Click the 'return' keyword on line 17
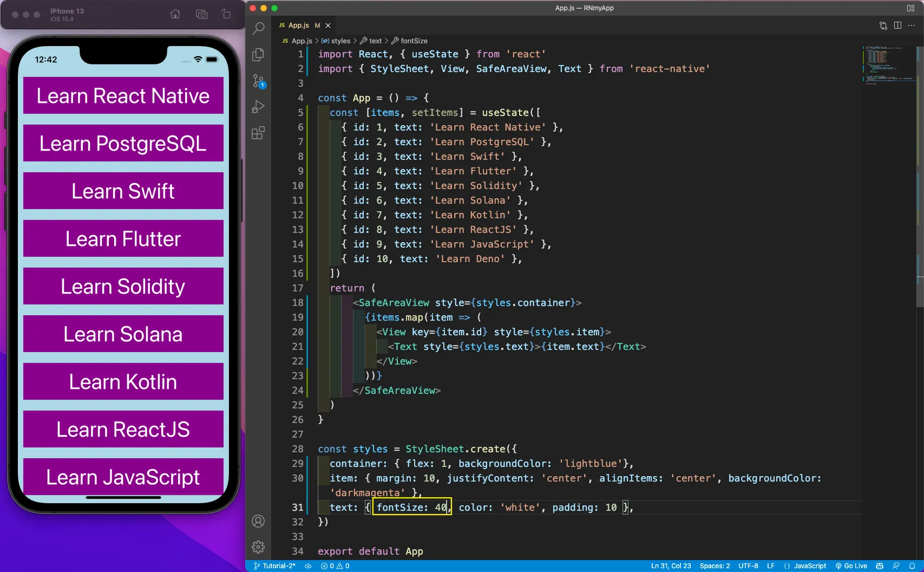Image resolution: width=924 pixels, height=572 pixels. (x=347, y=288)
